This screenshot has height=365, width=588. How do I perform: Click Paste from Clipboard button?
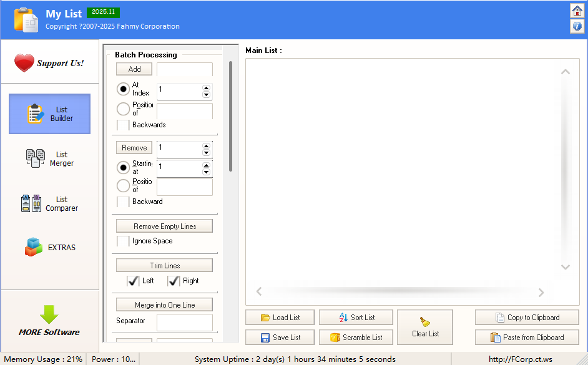[527, 337]
